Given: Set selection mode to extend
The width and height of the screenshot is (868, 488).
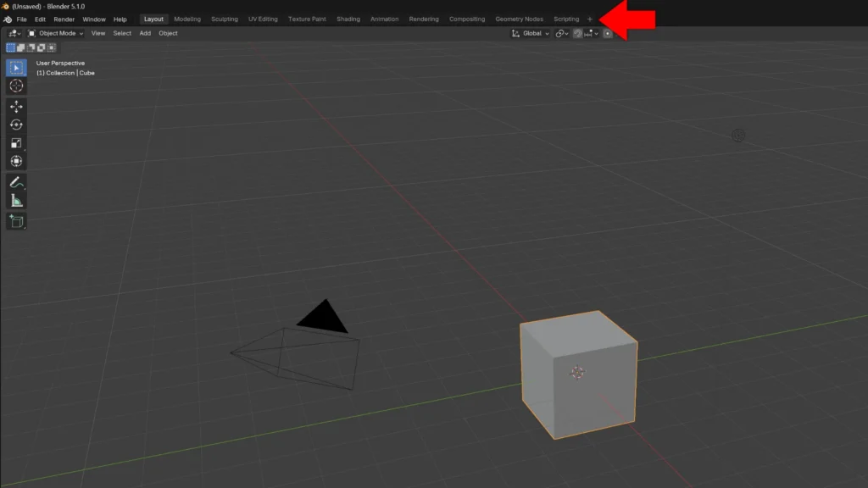Looking at the screenshot, I should point(21,47).
